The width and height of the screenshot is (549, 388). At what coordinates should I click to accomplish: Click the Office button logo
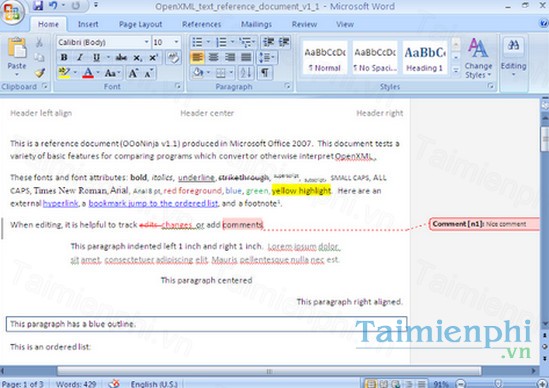[x=12, y=13]
